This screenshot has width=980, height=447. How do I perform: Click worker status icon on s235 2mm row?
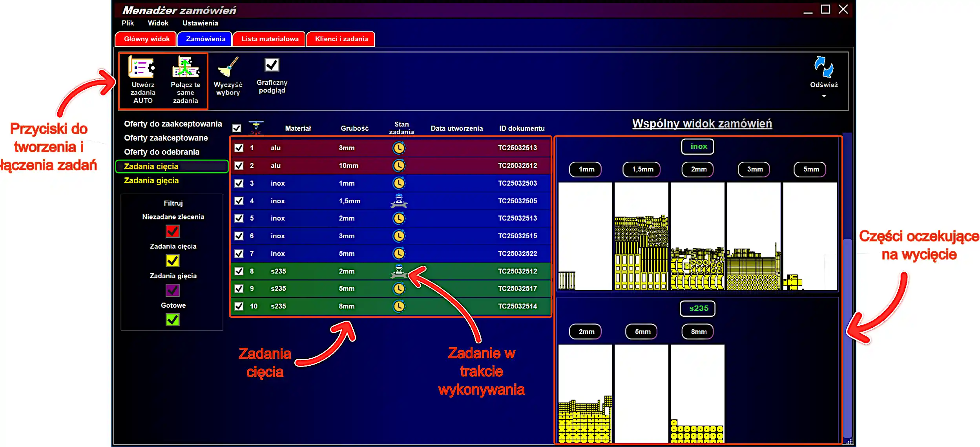(399, 271)
